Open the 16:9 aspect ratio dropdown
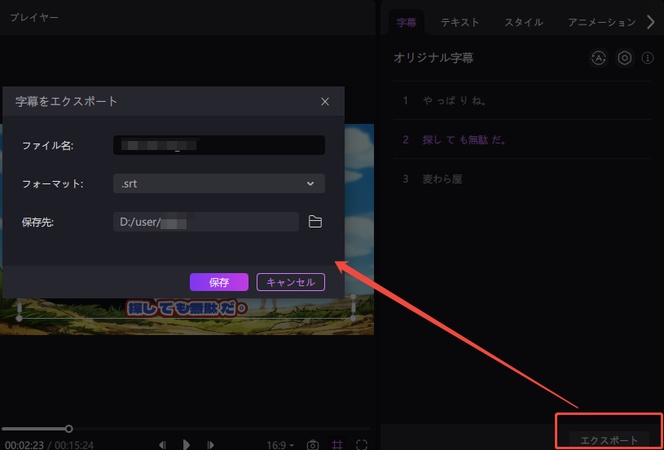This screenshot has width=664, height=450. click(280, 445)
